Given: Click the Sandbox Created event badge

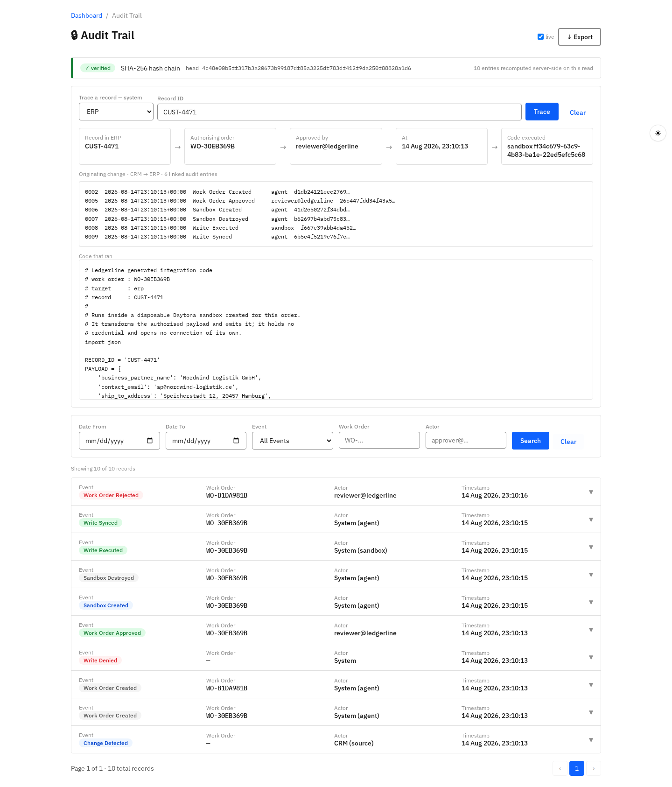Looking at the screenshot, I should 106,605.
